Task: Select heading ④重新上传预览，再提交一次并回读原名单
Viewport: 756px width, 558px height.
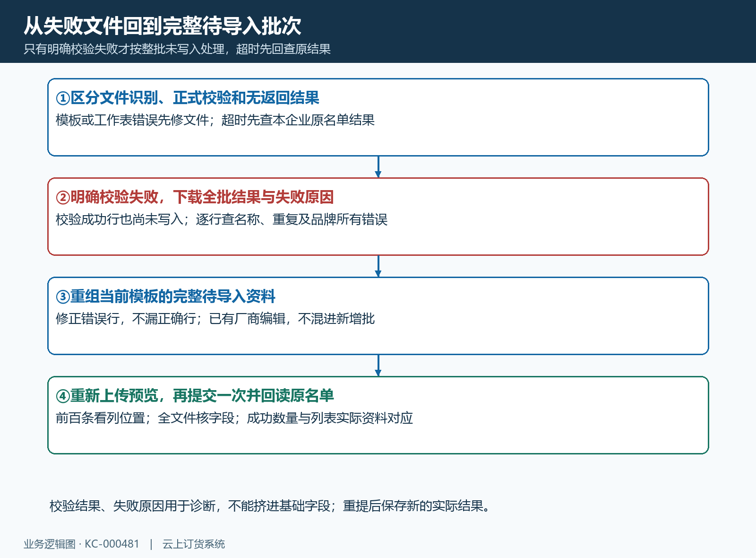Action: point(195,396)
